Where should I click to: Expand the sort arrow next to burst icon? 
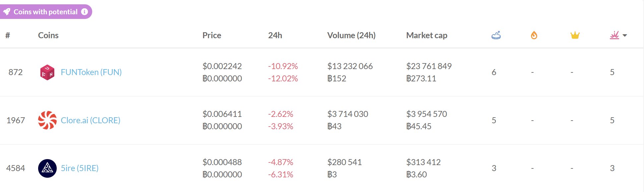(x=625, y=36)
